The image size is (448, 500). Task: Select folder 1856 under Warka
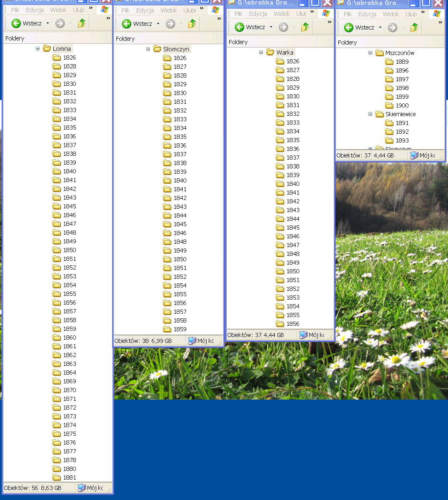(x=293, y=324)
